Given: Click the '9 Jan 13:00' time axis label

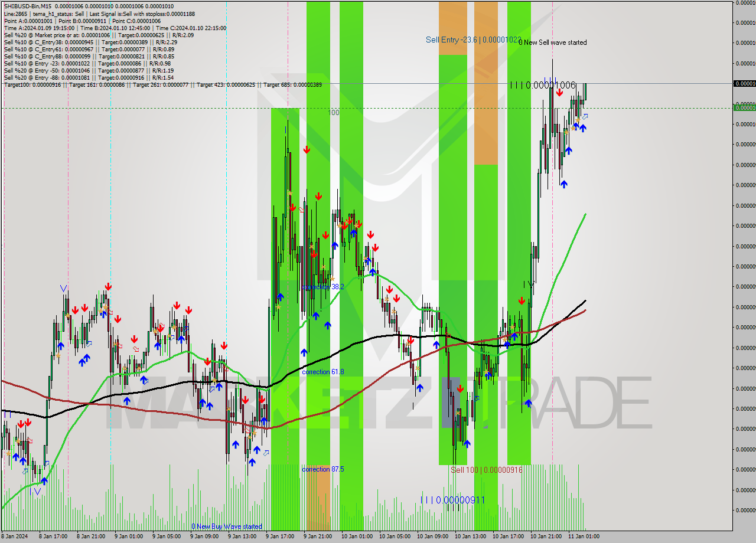Looking at the screenshot, I should tap(242, 537).
